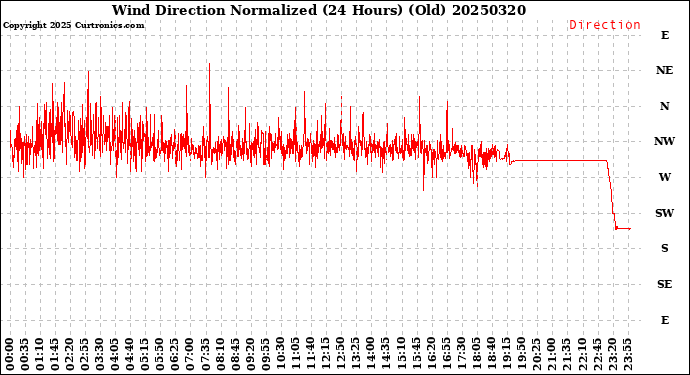
Task: Click the "11:05" time axis label
Action: tap(296, 354)
